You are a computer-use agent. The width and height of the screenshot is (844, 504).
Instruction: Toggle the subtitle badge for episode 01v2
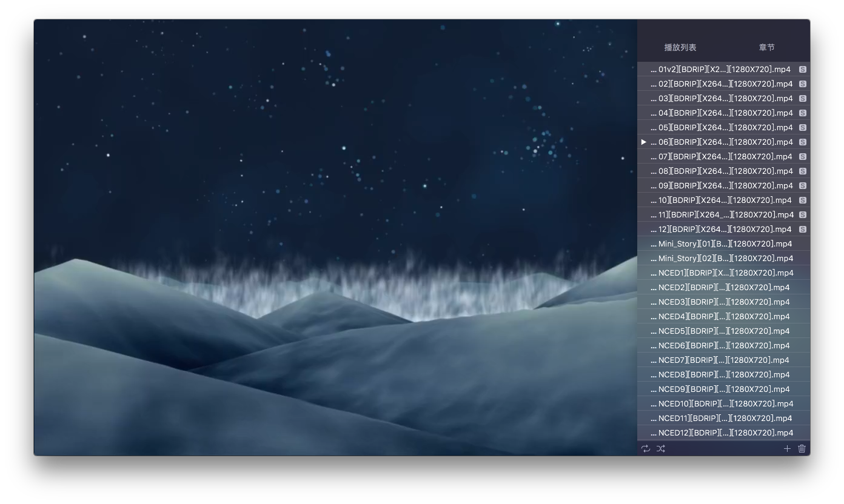802,69
